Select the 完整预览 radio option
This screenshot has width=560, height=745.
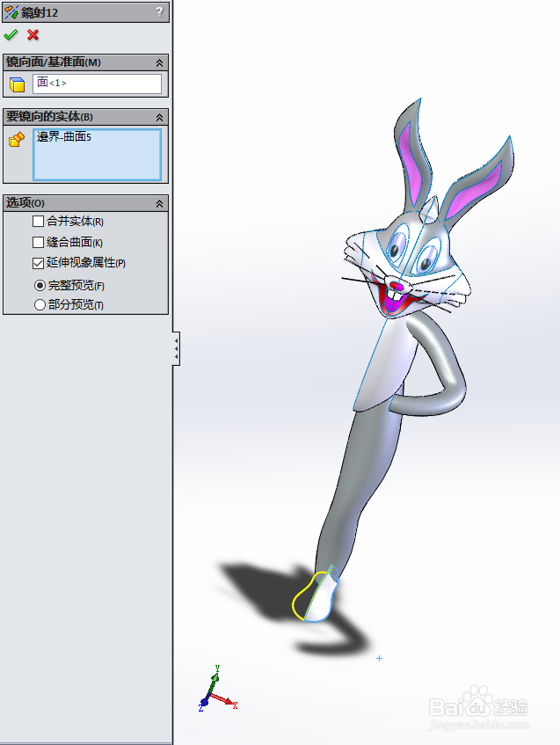point(40,286)
